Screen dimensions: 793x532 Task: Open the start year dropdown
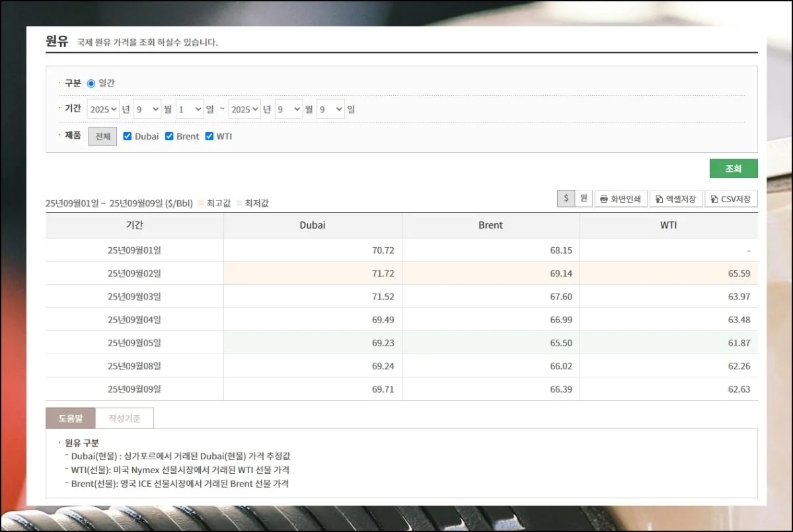(103, 109)
